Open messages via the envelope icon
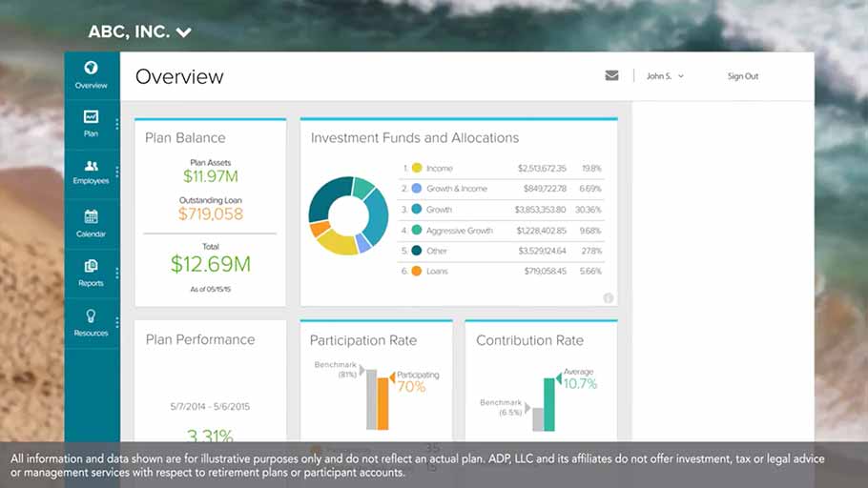Image resolution: width=868 pixels, height=488 pixels. [x=611, y=76]
